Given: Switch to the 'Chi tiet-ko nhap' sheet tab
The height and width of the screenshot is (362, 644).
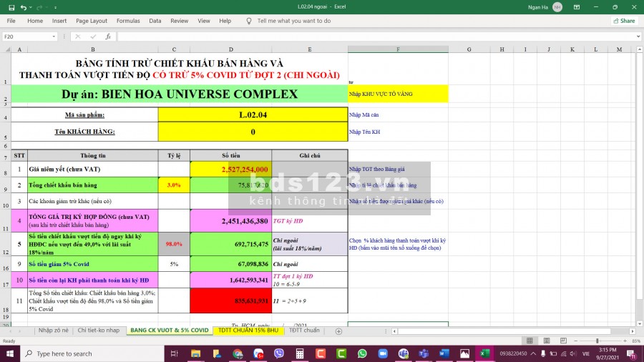Looking at the screenshot, I should click(99, 331).
